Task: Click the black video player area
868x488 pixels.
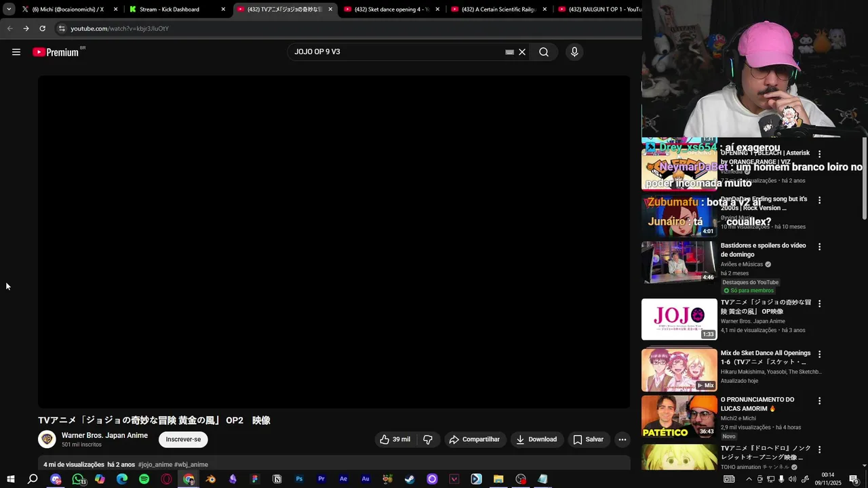Action: coord(334,241)
